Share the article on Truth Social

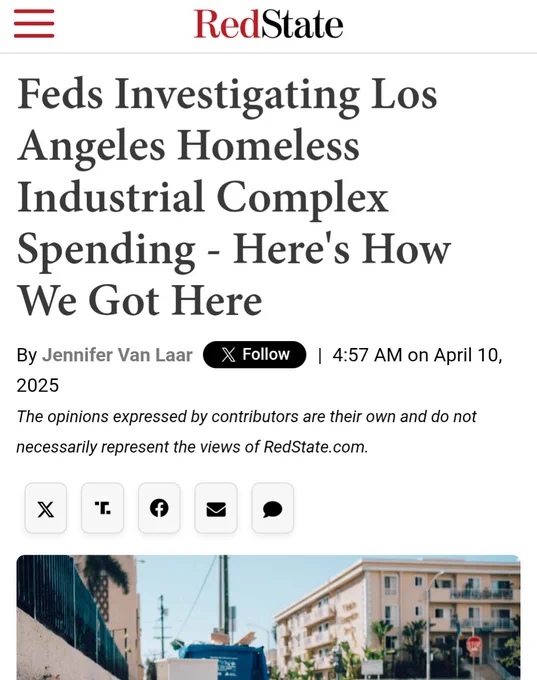102,508
